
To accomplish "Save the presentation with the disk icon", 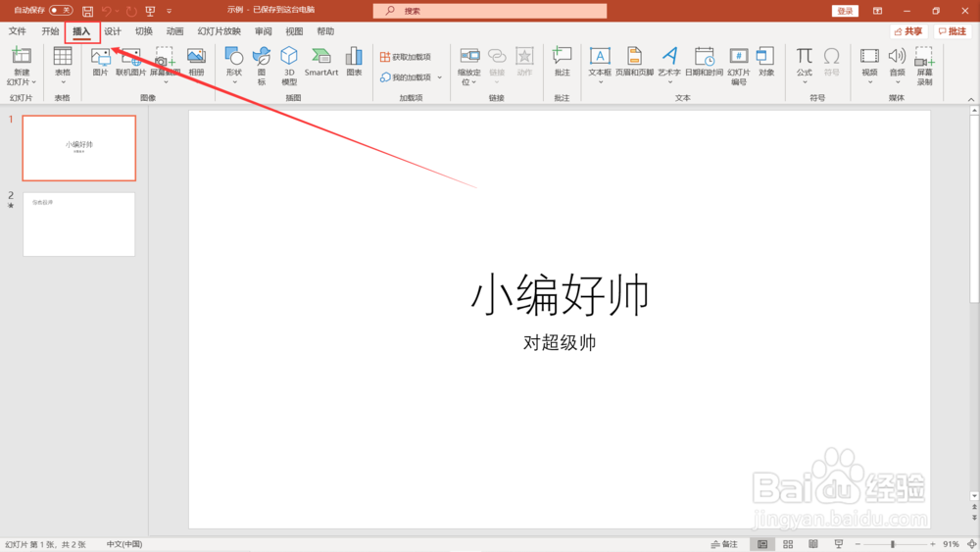I will [x=87, y=11].
